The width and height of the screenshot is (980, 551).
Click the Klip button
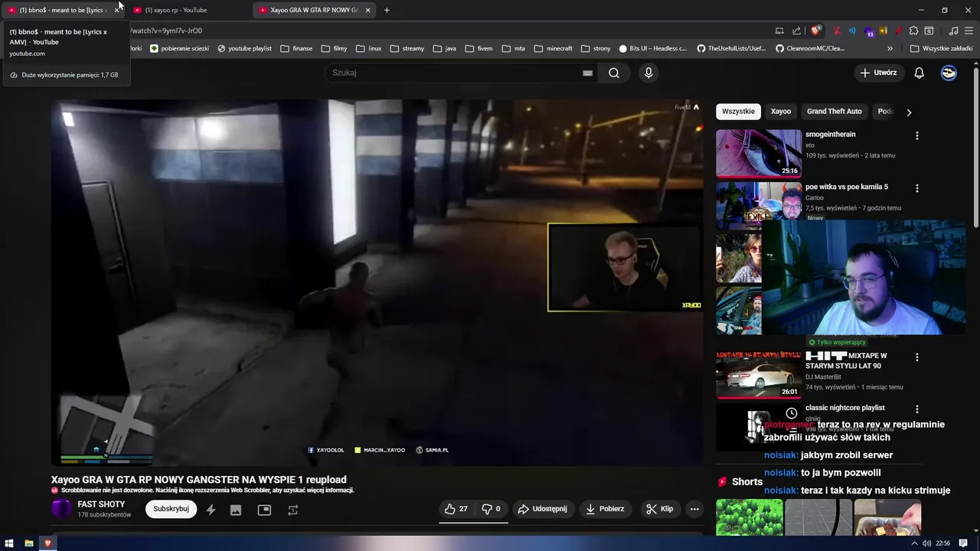coord(659,509)
